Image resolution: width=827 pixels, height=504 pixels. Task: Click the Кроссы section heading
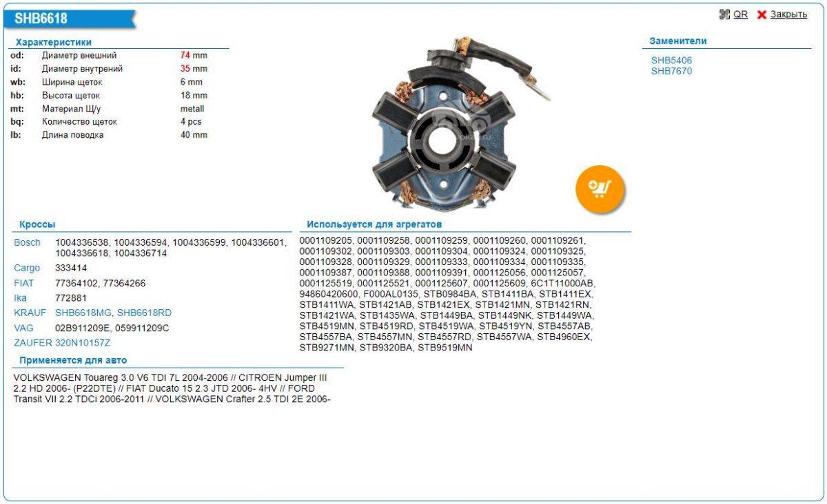coord(37,224)
